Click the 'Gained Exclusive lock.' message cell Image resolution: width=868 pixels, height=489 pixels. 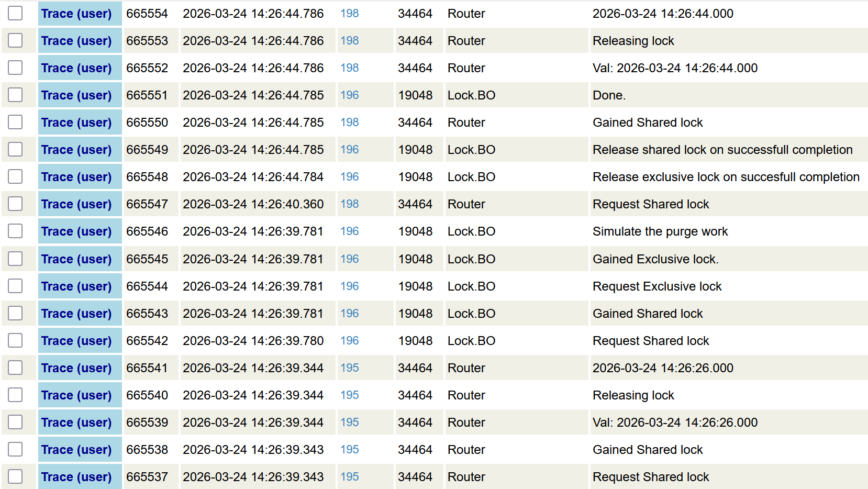click(x=655, y=259)
